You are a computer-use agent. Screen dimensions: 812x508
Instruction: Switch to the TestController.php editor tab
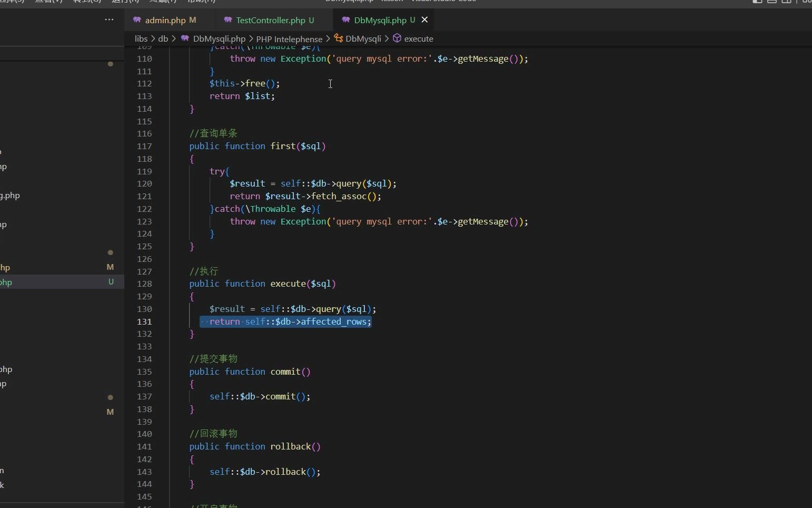(270, 20)
